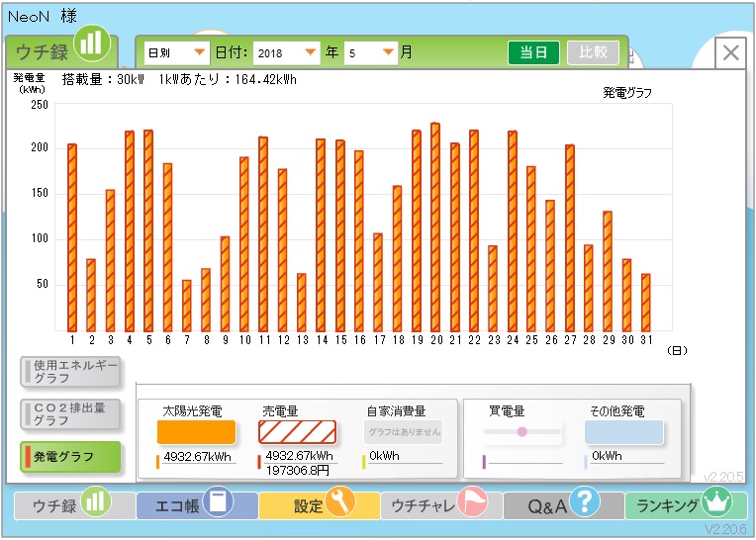The image size is (756, 540).
Task: Click the 設定 bottom menu text
Action: (308, 505)
